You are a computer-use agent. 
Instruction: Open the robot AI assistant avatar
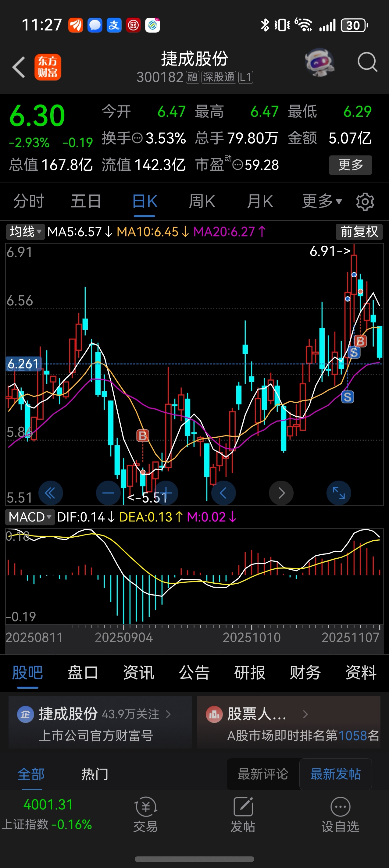pyautogui.click(x=319, y=62)
